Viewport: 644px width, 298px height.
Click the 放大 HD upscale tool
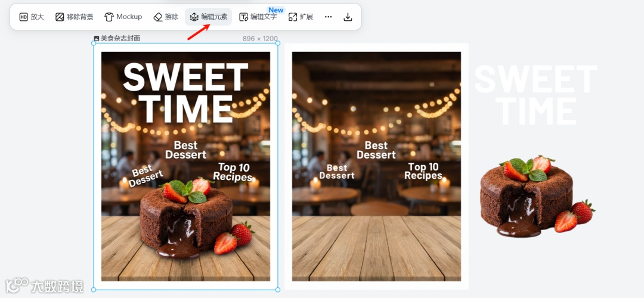click(x=32, y=17)
